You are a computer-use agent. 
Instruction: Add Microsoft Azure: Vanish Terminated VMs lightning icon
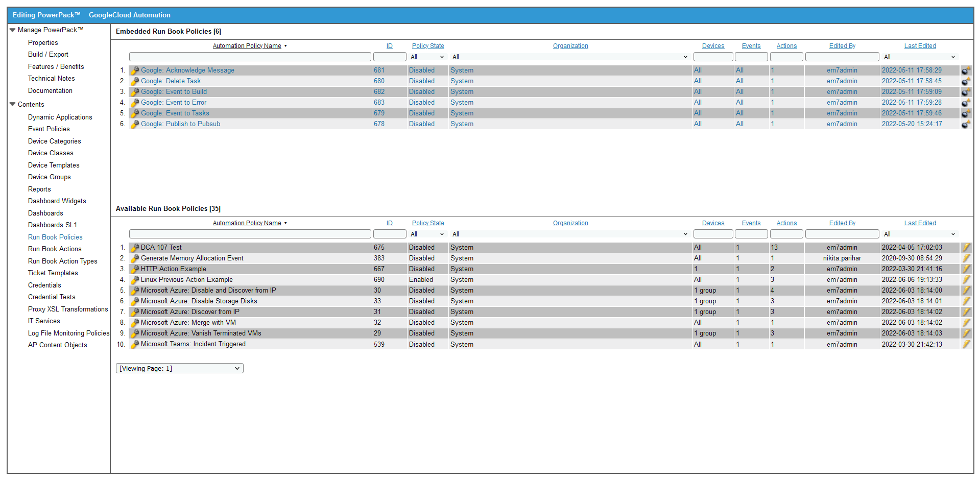(x=966, y=333)
